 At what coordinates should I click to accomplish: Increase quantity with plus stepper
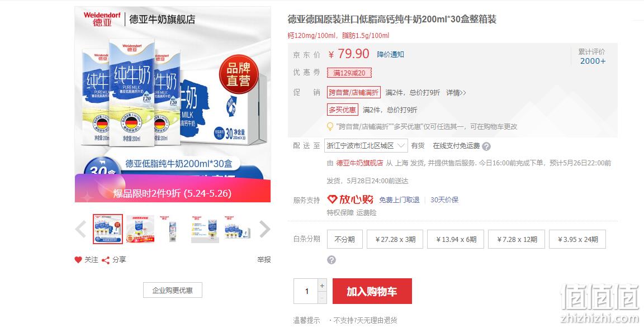322,286
